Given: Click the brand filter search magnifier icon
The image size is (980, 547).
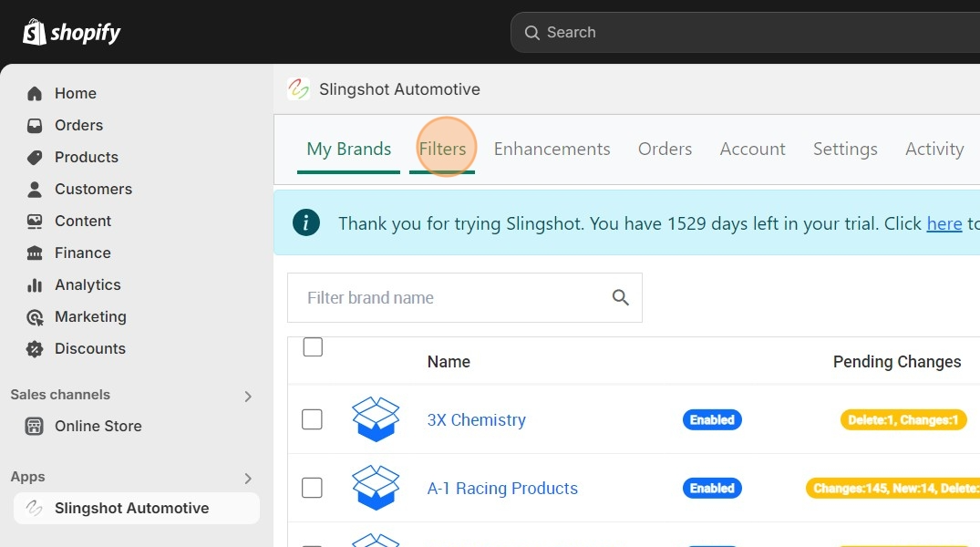Looking at the screenshot, I should 621,297.
